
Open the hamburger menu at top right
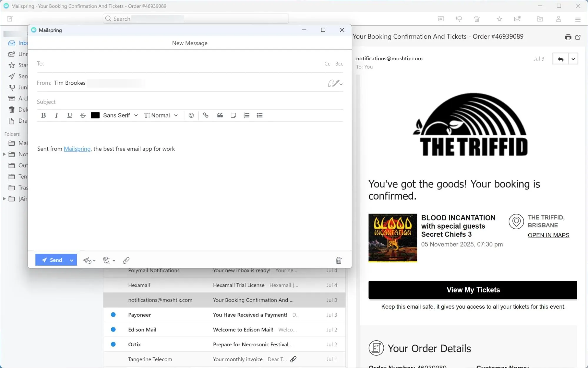578,19
